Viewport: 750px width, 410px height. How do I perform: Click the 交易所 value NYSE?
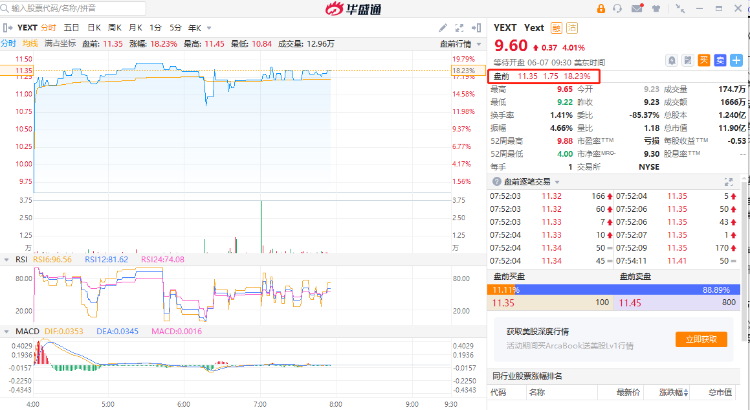point(649,167)
